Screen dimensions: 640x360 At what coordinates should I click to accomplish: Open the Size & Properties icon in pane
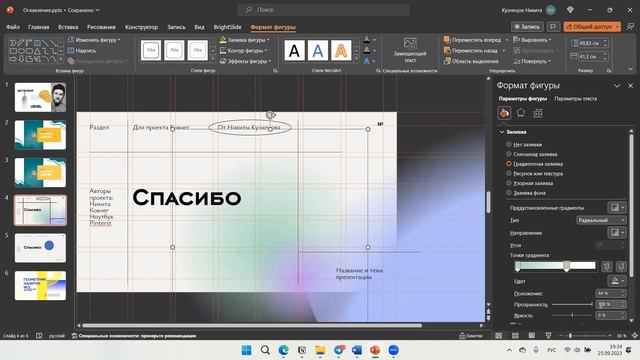click(538, 113)
